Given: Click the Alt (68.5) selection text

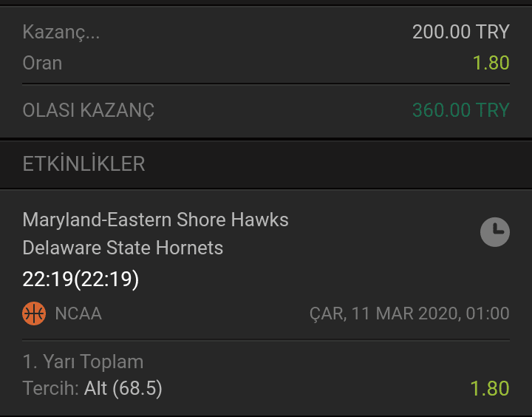Looking at the screenshot, I should click(x=123, y=388).
